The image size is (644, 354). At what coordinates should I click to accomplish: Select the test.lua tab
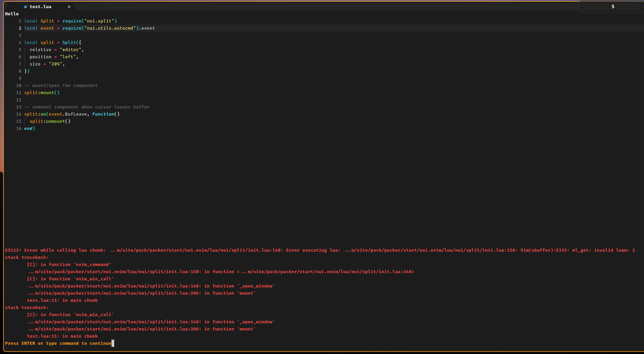[x=41, y=6]
